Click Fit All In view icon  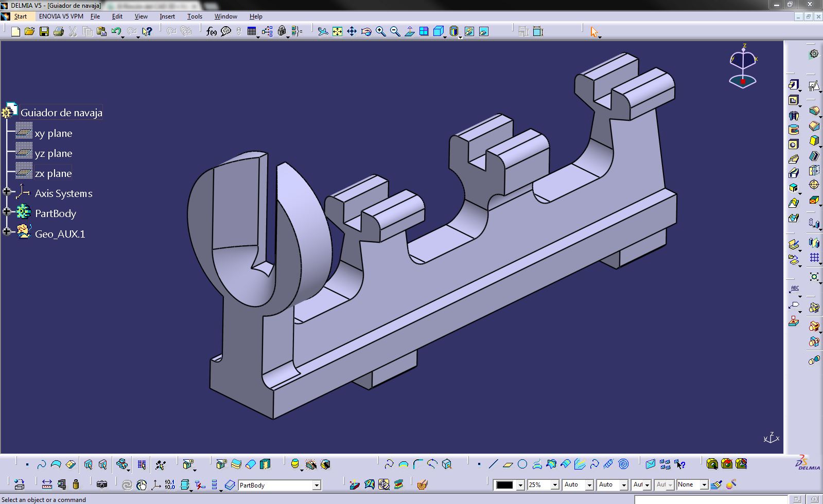pos(337,31)
